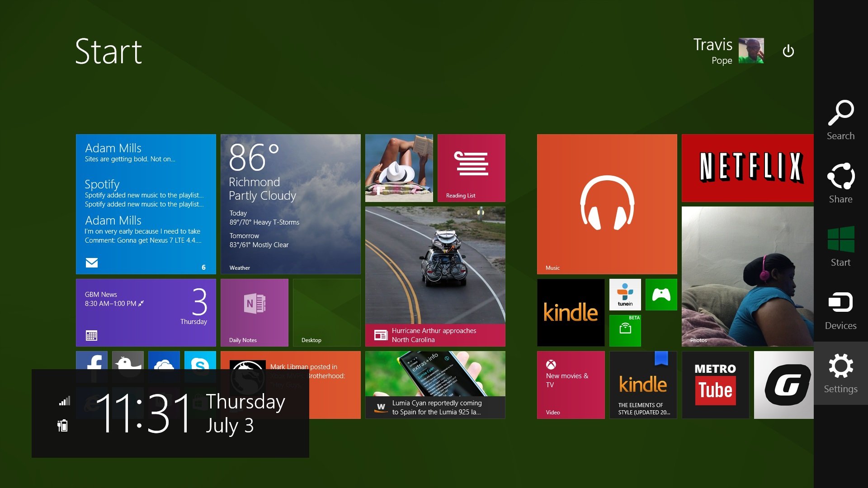Open the Photos tile
This screenshot has height=488, width=868.
(x=748, y=277)
